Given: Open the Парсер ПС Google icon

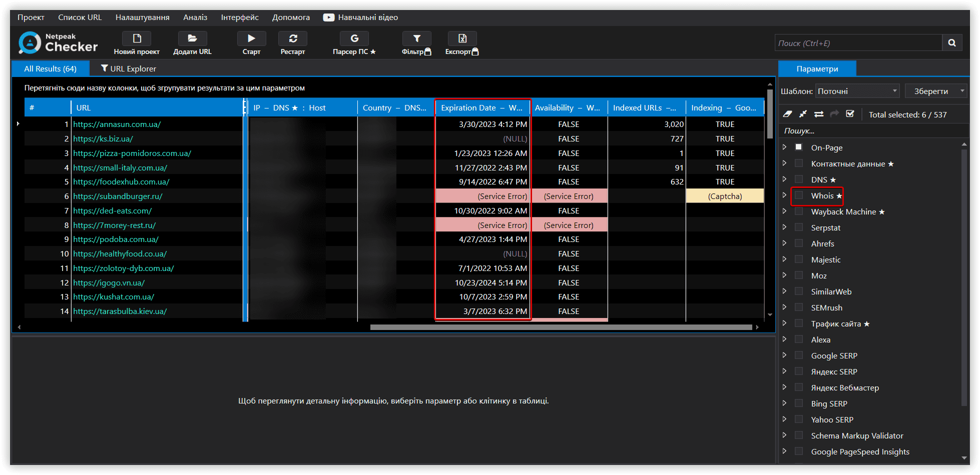Looking at the screenshot, I should point(354,38).
